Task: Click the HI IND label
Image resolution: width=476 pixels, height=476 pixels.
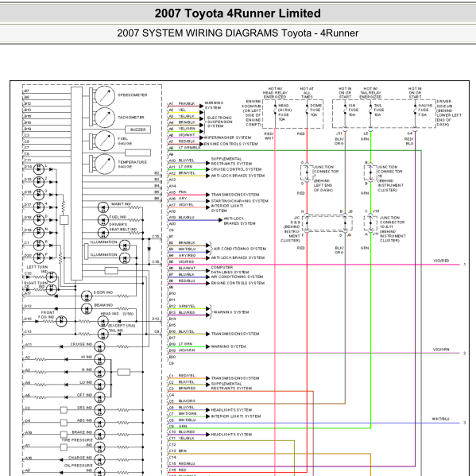Action: click(87, 357)
